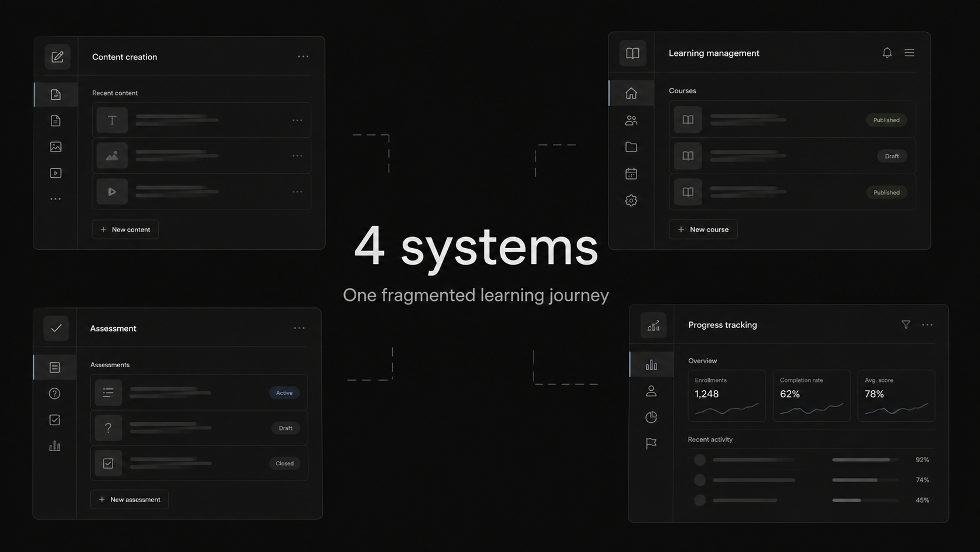Open the Progress tracking three-dot menu

click(x=927, y=325)
